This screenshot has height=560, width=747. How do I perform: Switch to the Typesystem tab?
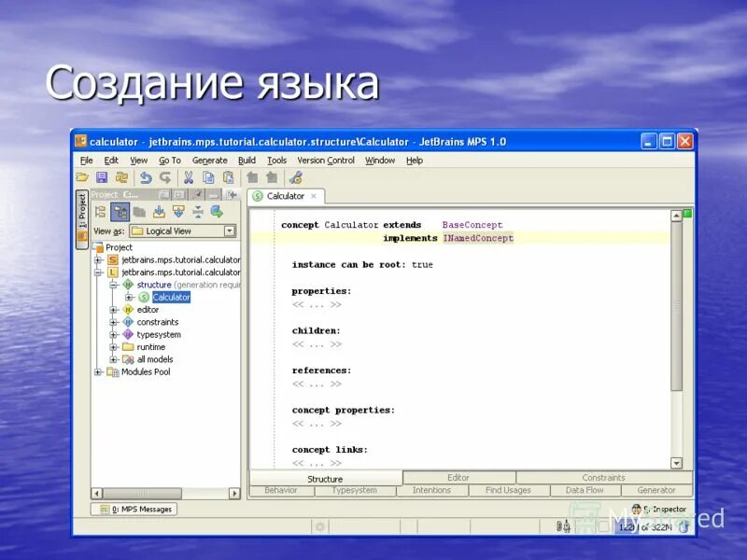tap(355, 489)
